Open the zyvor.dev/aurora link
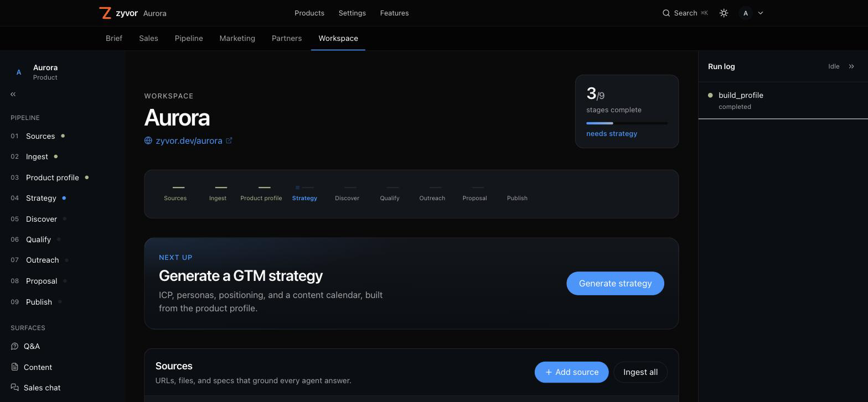Viewport: 868px width, 402px height. (x=189, y=140)
